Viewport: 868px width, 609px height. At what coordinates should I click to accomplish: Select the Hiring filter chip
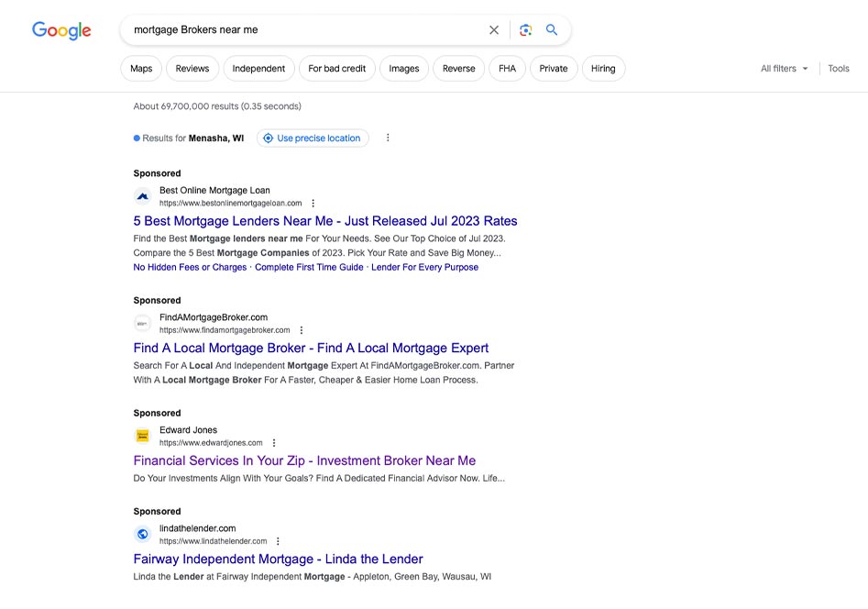pos(603,68)
